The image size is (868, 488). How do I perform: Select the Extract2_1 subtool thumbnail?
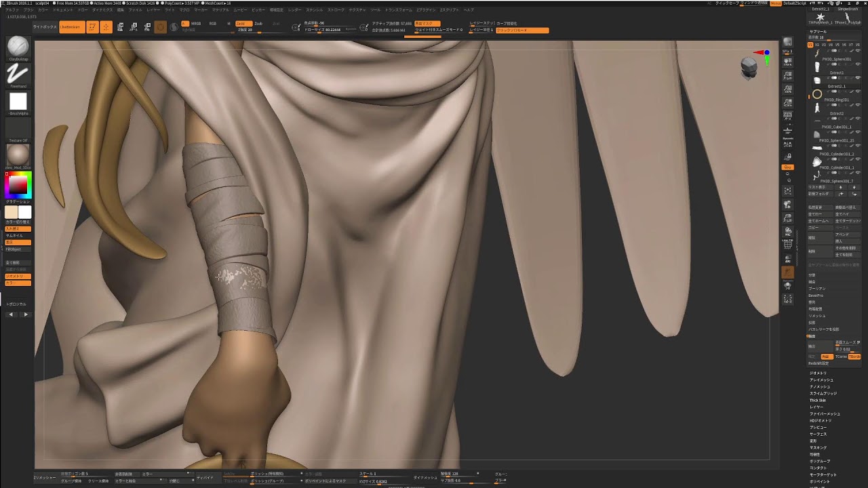click(816, 81)
